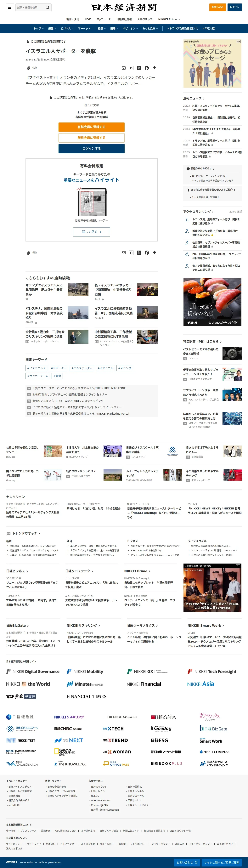Open the アクセスランキング heading link
Viewport: 248px width, 868px height.
pyautogui.click(x=199, y=212)
